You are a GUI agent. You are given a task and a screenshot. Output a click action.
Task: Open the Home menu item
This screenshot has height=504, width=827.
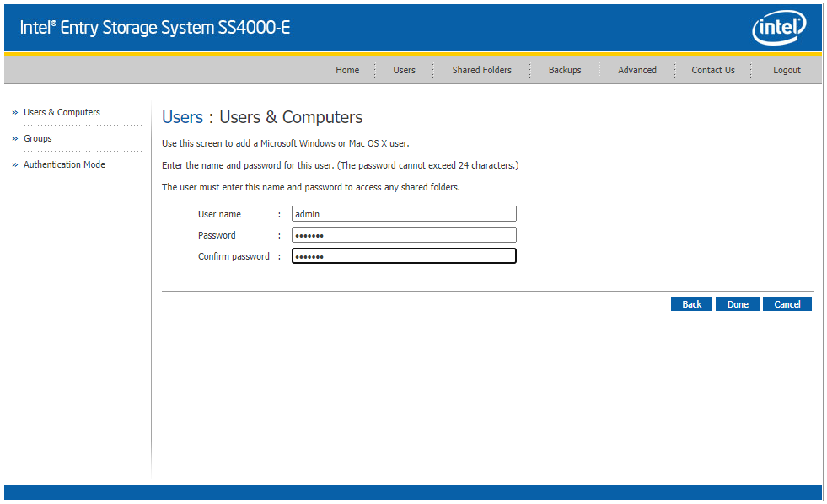click(347, 70)
